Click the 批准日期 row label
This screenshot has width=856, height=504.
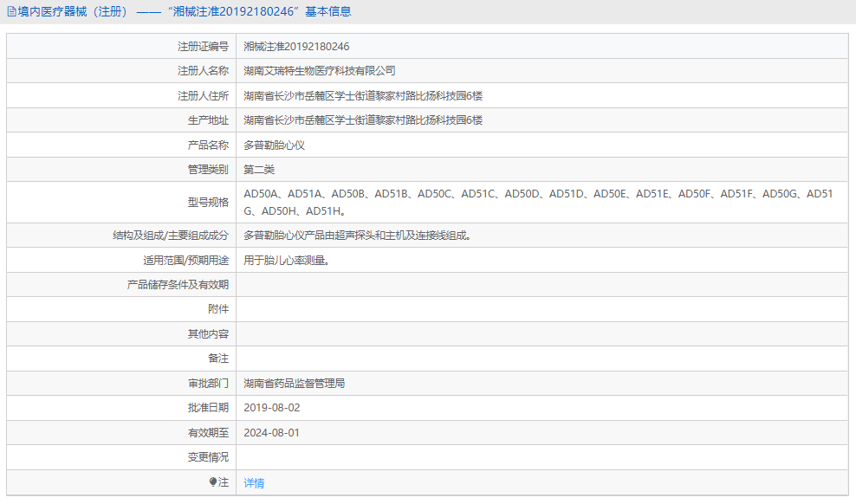pyautogui.click(x=208, y=408)
